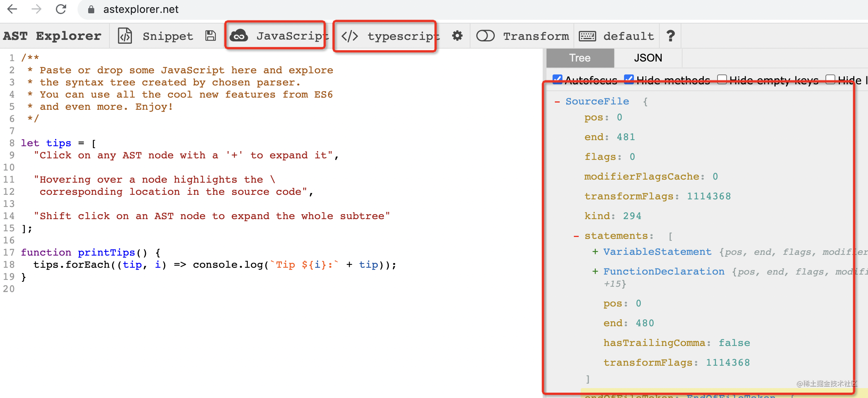Open help via question mark icon
The height and width of the screenshot is (398, 868).
[670, 36]
